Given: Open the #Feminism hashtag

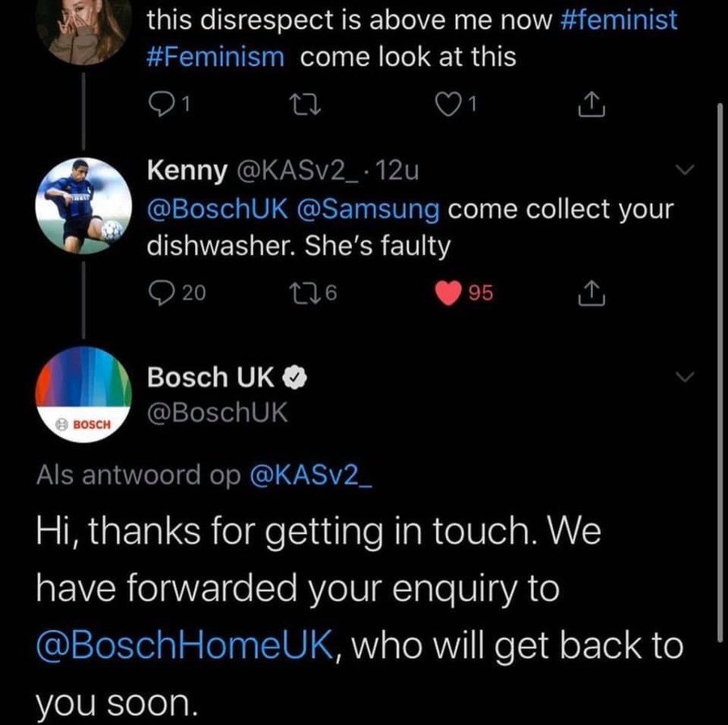Looking at the screenshot, I should point(215,57).
